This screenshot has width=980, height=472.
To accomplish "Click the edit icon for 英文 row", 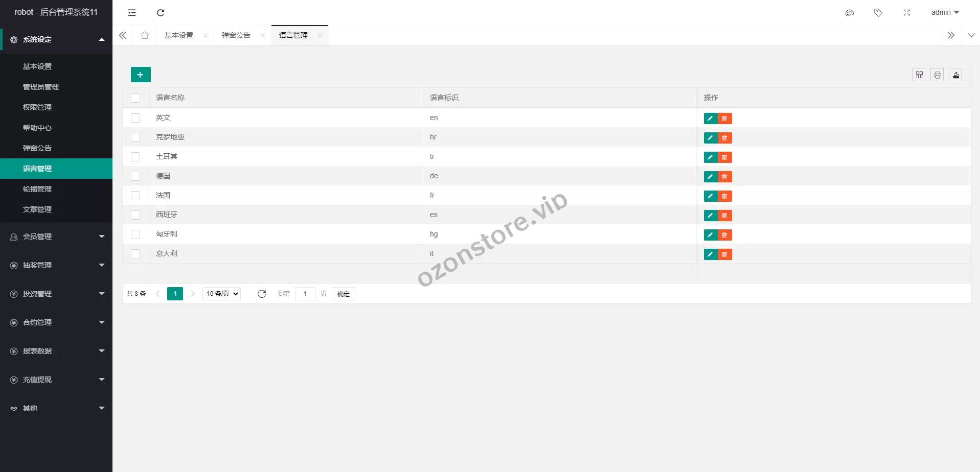I will point(710,119).
